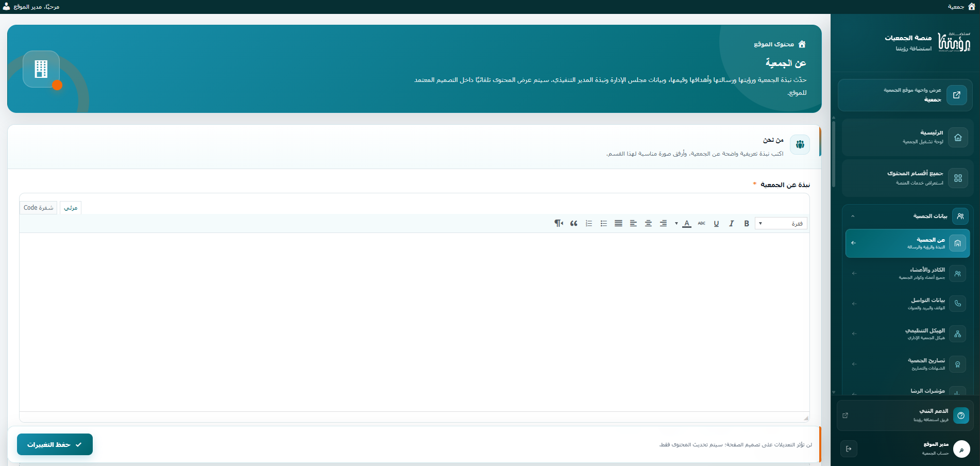Apply italic formatting in the editor
980x466 pixels.
coord(731,223)
